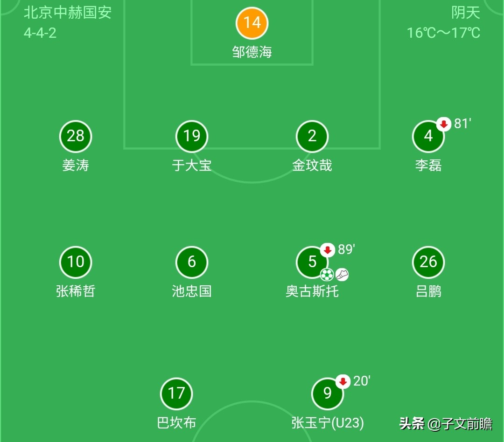
Task: Click defender 金玟哉's number 2 circle
Action: coord(312,136)
